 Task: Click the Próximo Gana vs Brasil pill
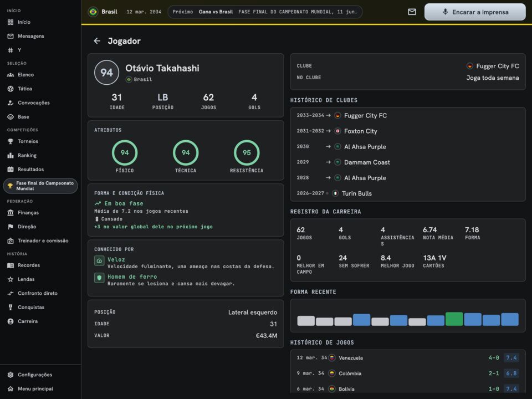click(265, 12)
